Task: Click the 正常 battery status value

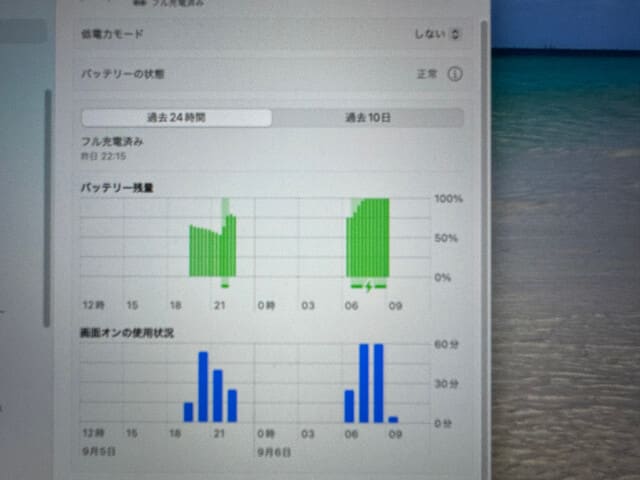Action: click(427, 74)
